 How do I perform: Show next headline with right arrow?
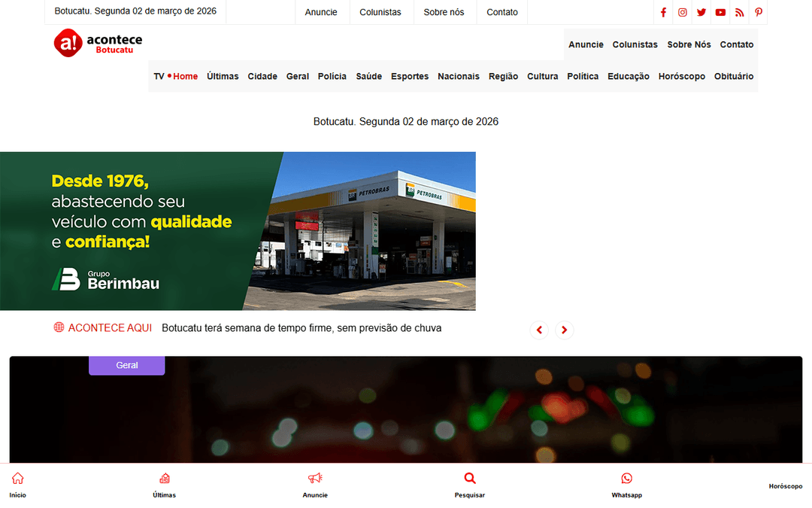click(x=565, y=330)
